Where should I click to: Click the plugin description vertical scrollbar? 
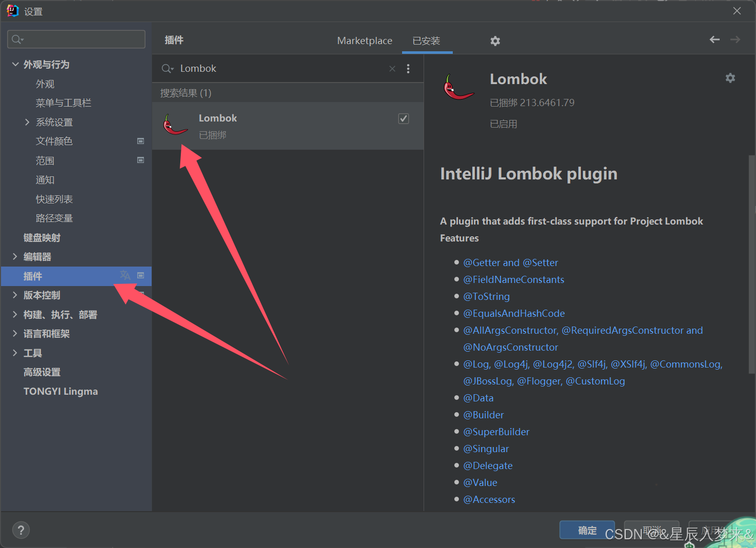pyautogui.click(x=751, y=264)
